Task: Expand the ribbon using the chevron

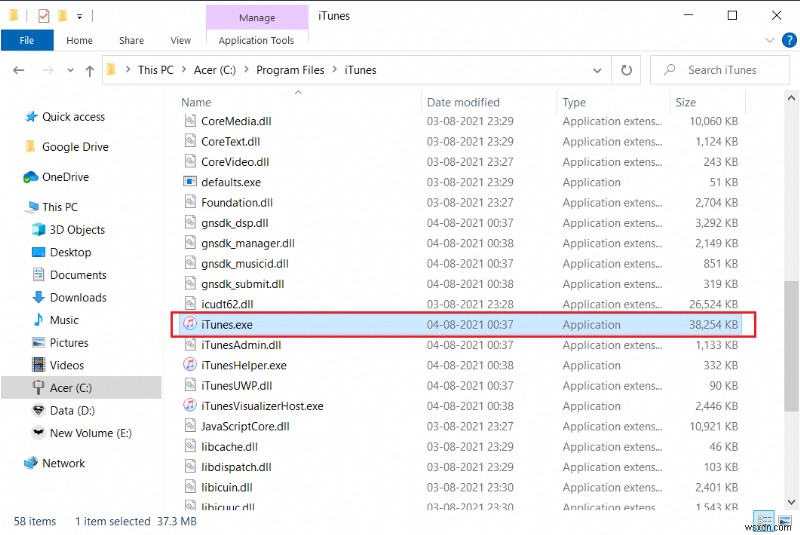Action: (x=767, y=41)
